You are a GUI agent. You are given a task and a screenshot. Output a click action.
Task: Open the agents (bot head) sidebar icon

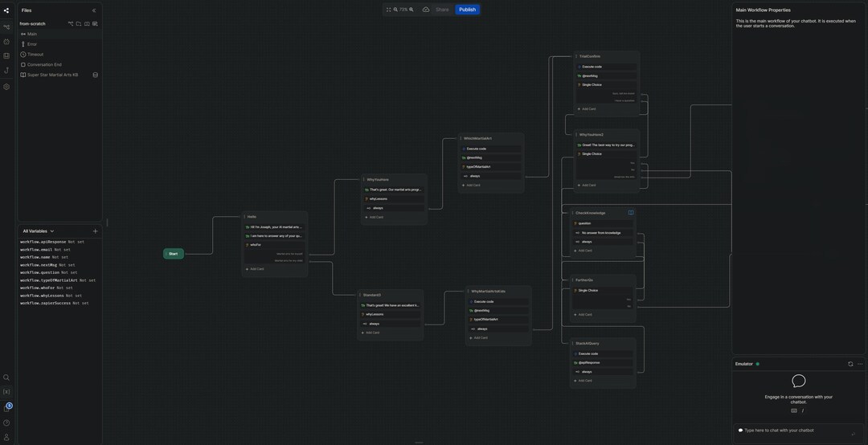[x=6, y=42]
